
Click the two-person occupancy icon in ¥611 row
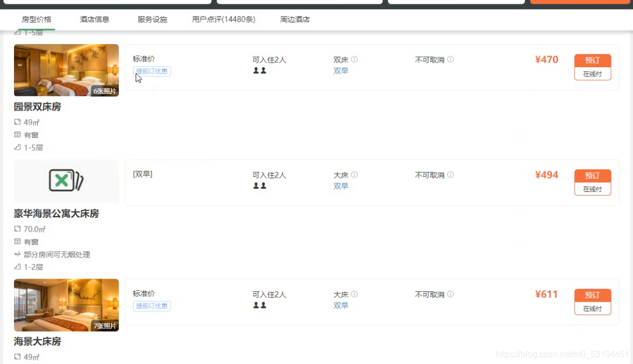[259, 305]
